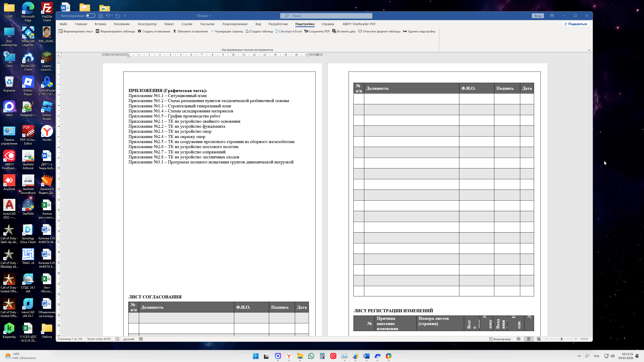Click Сохранить PDF add-in button
Screen dimensions: 644x362
tap(317, 31)
